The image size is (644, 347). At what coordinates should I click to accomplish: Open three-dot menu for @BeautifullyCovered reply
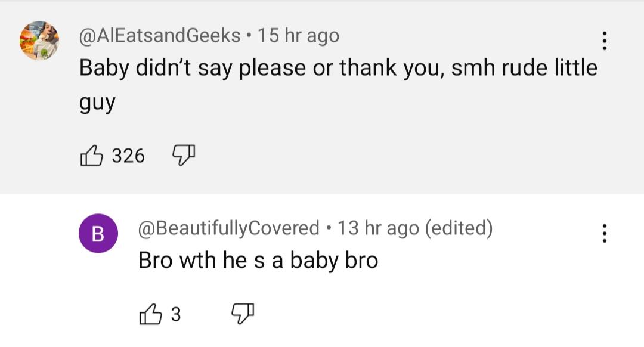coord(604,233)
